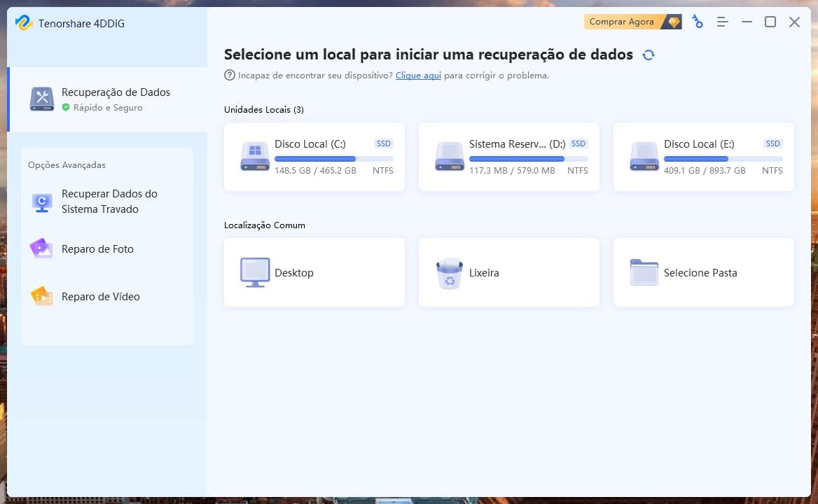
Task: Click the Recuperação de Dados drive icon
Action: 42,99
